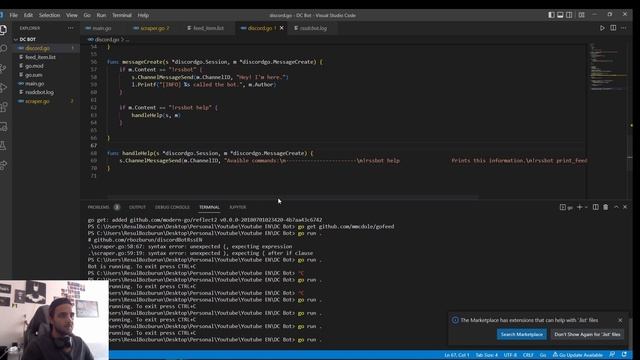Click Ln 67, Col 1 in status bar
640x360 pixels.
(x=456, y=355)
